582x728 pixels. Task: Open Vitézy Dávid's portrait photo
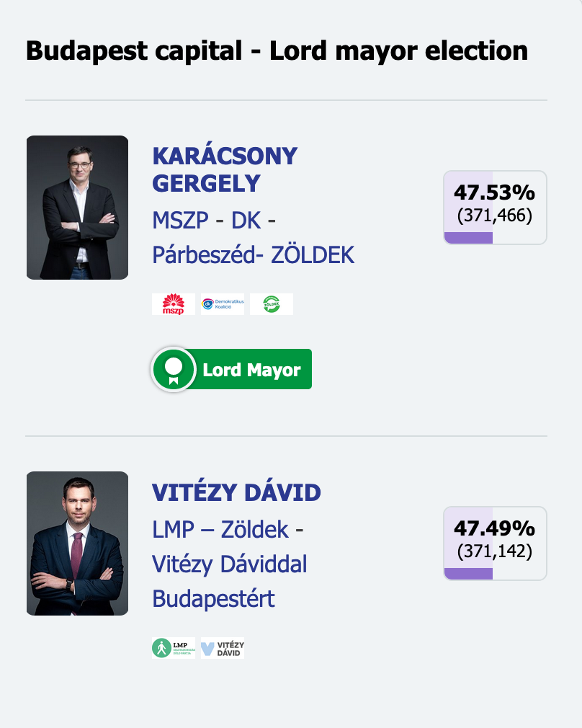pyautogui.click(x=77, y=543)
